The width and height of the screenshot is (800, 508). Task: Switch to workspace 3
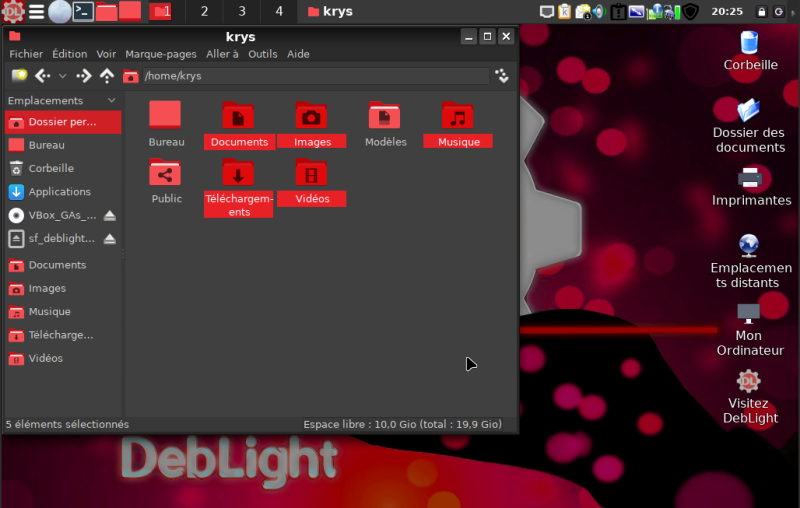click(242, 12)
